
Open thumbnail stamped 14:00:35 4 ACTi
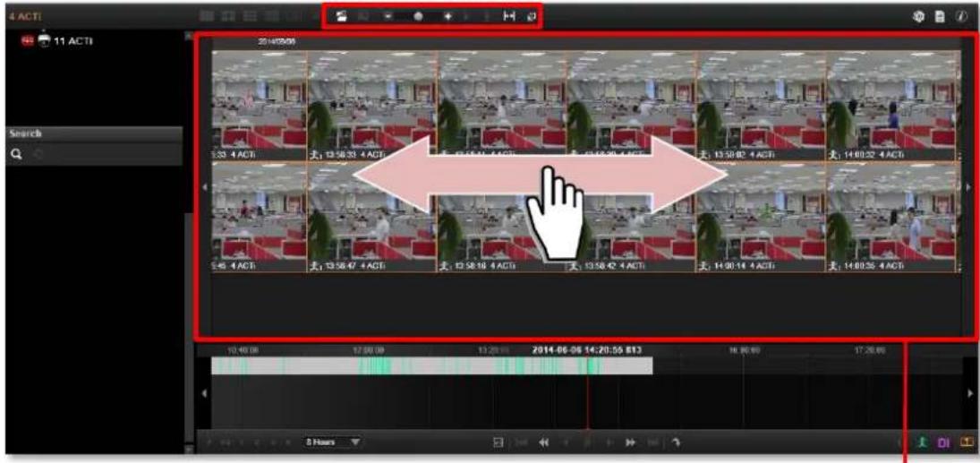tap(892, 217)
